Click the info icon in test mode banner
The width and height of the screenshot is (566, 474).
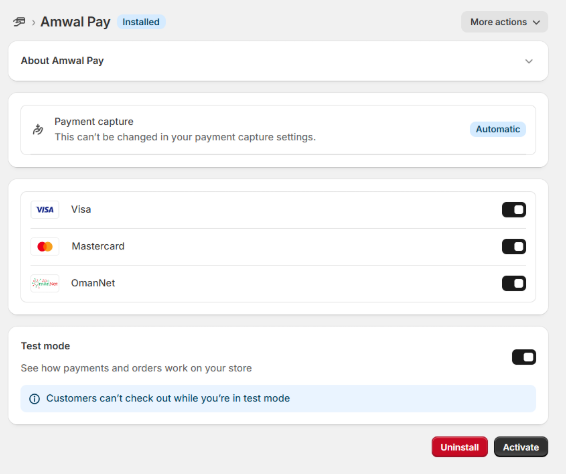pos(35,399)
